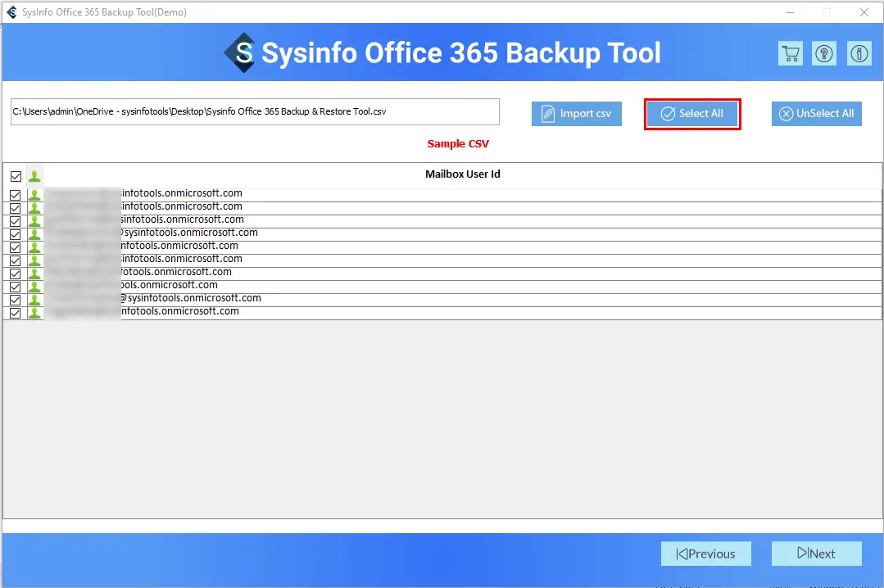Image resolution: width=884 pixels, height=588 pixels.
Task: Click the Mailbox User Id column header
Action: coord(462,174)
